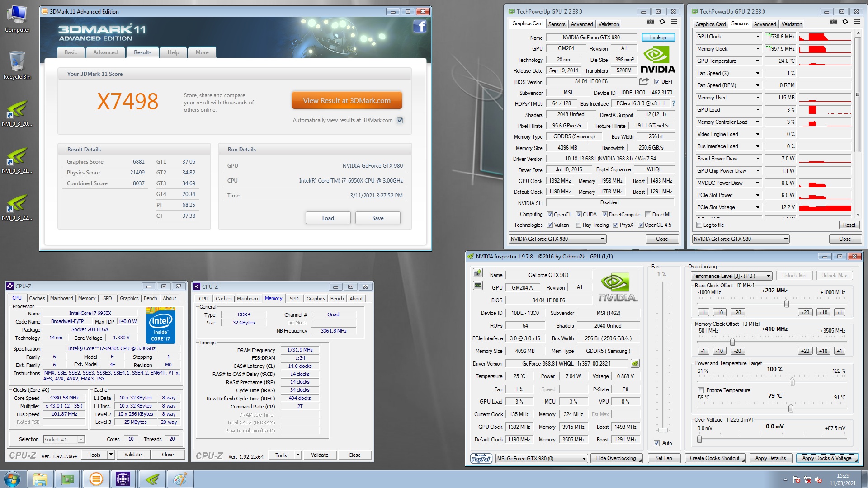Click the refresh icon in GPU-Z Graphics Card window

pyautogui.click(x=662, y=22)
